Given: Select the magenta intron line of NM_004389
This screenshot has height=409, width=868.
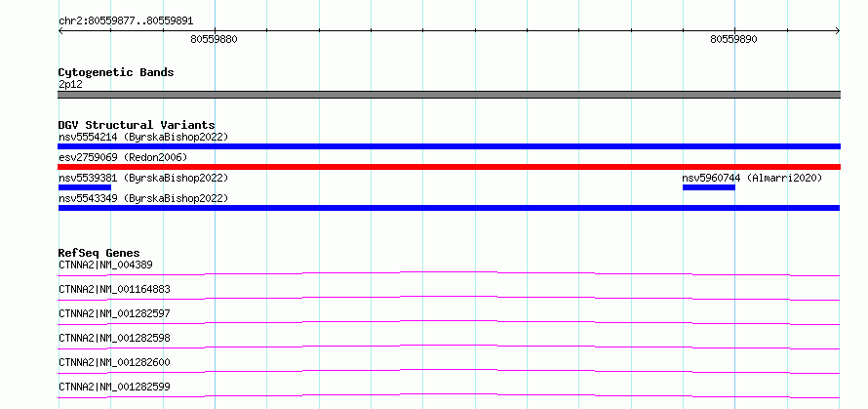Looking at the screenshot, I should (449, 273).
